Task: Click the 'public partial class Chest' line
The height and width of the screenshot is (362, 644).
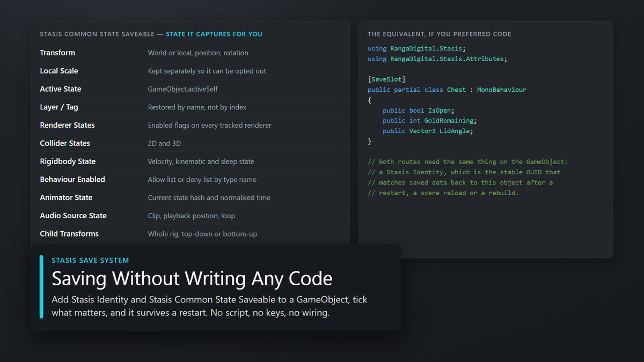Action: (447, 90)
